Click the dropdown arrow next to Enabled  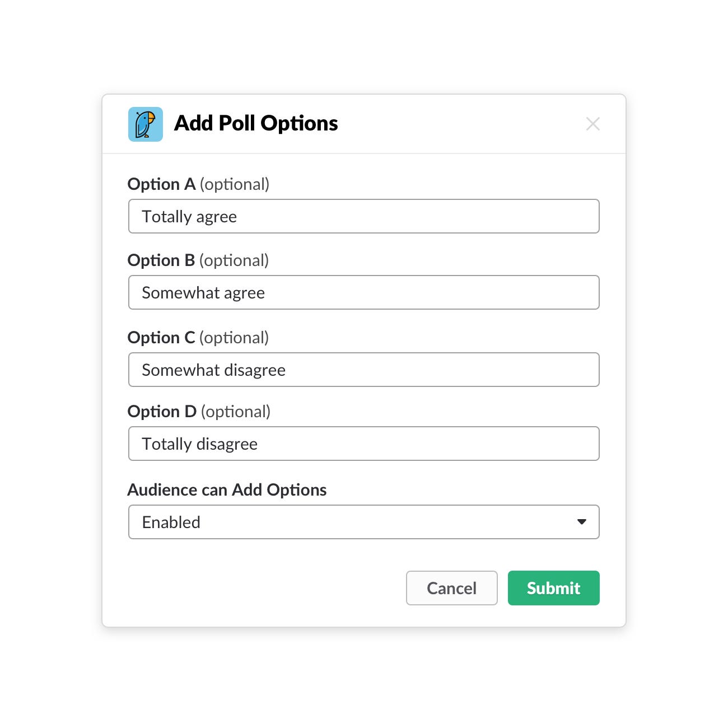point(581,522)
